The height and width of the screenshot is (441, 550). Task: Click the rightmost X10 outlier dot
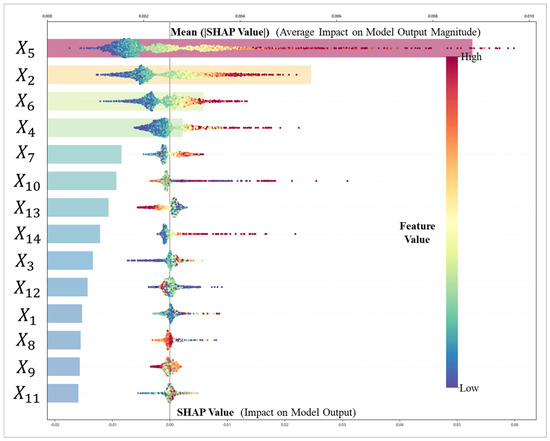pyautogui.click(x=347, y=181)
